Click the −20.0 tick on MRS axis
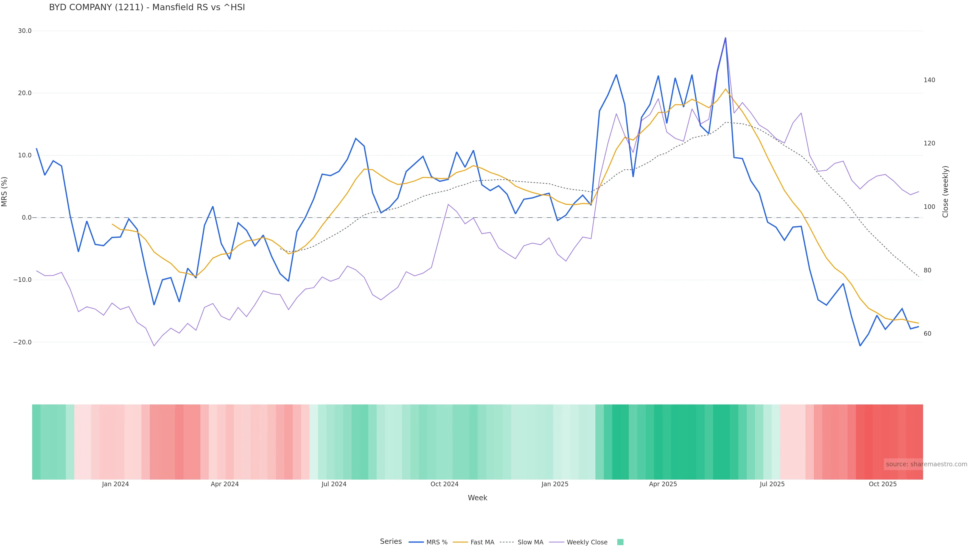 (x=22, y=342)
